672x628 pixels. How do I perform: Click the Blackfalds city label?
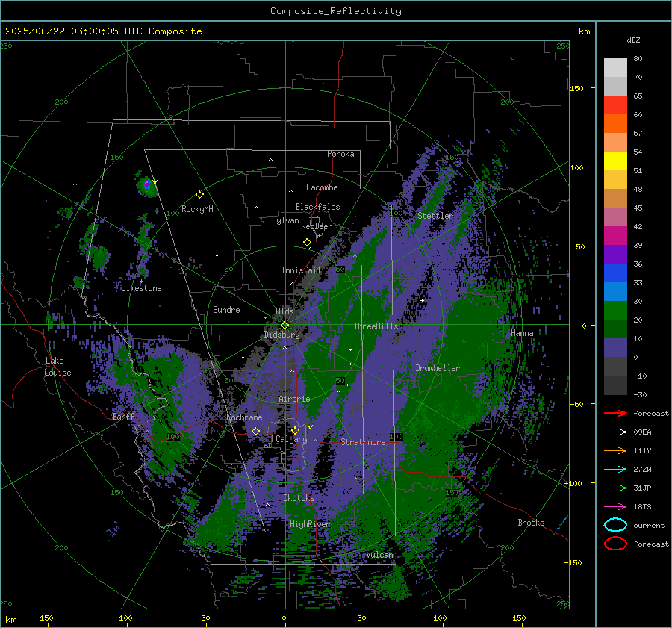click(x=317, y=207)
